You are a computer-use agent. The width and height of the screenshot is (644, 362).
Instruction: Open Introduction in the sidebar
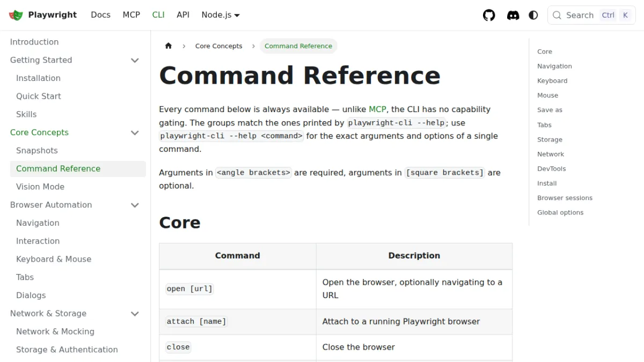click(x=34, y=42)
